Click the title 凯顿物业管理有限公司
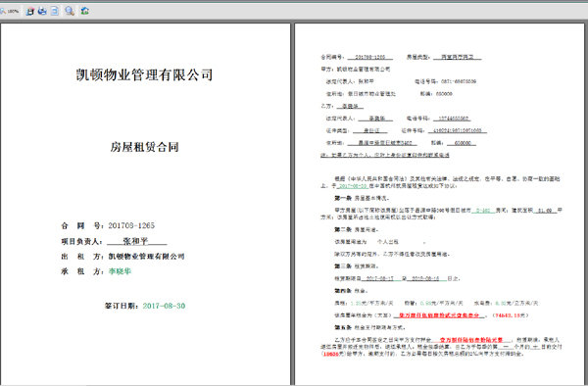Screen dimensions: 588x386 pos(145,74)
